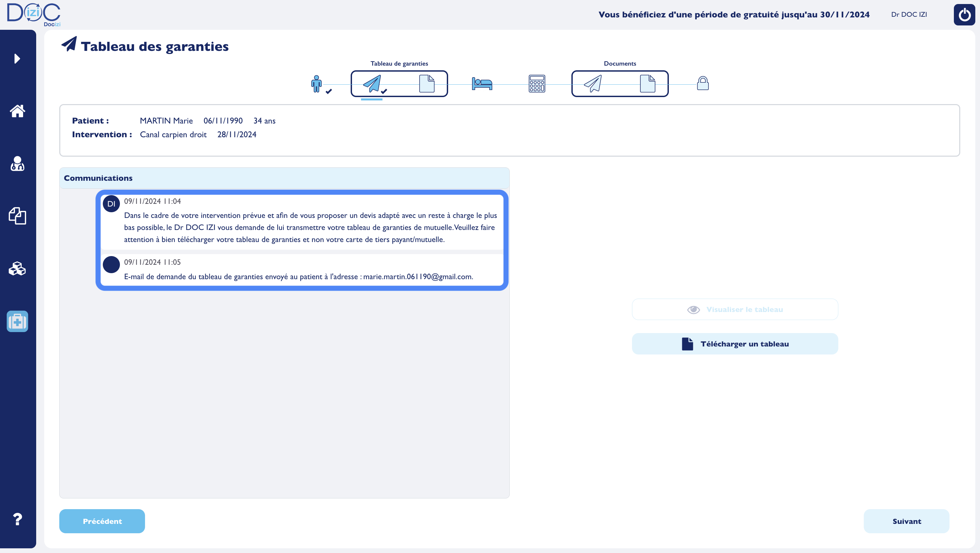Viewport: 980px width, 553px height.
Task: Click the Tableau de garanties stepper label
Action: [x=399, y=64]
